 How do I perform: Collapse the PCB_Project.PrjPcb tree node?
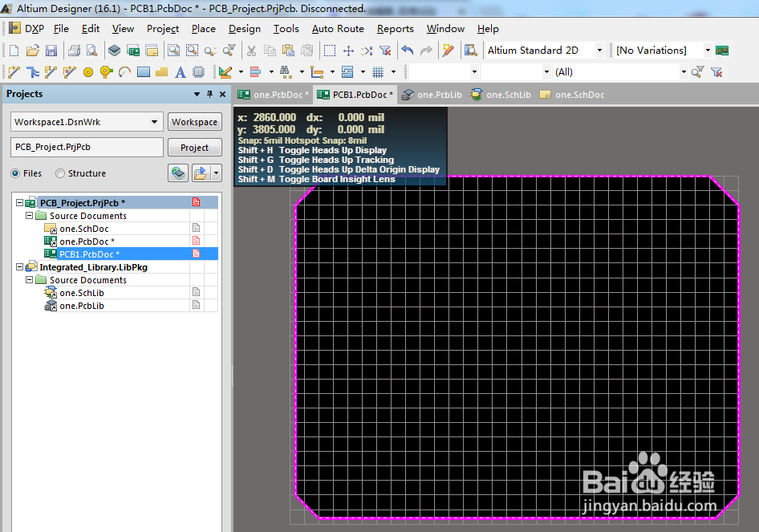tap(19, 202)
